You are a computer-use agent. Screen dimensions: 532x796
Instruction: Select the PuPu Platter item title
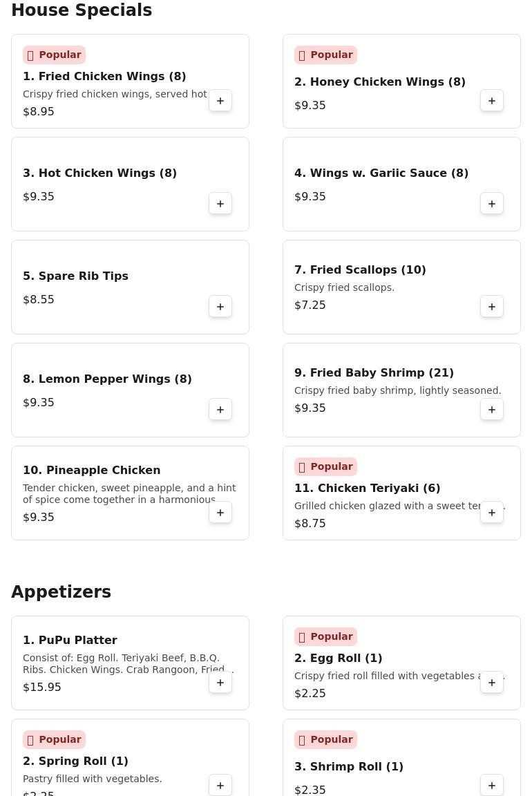click(70, 640)
